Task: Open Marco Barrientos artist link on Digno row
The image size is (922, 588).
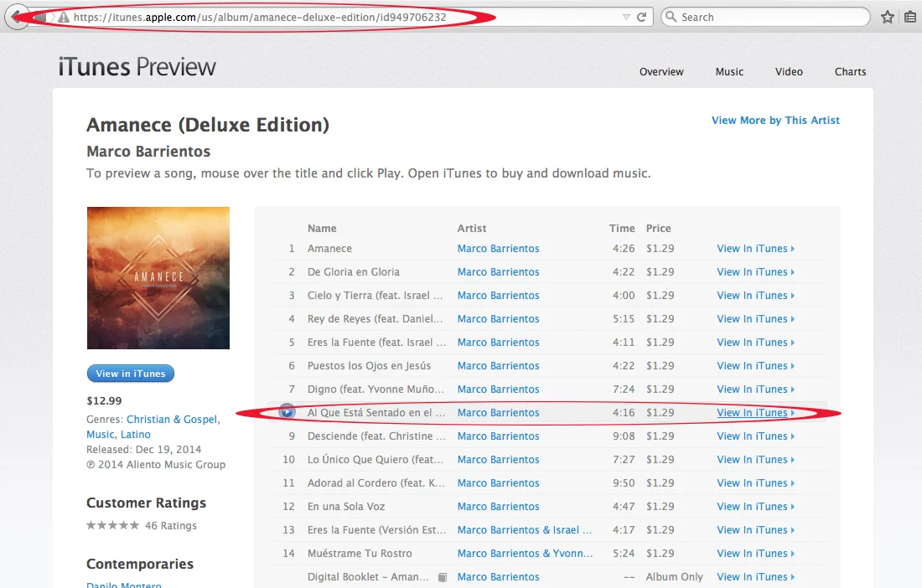Action: coord(498,389)
